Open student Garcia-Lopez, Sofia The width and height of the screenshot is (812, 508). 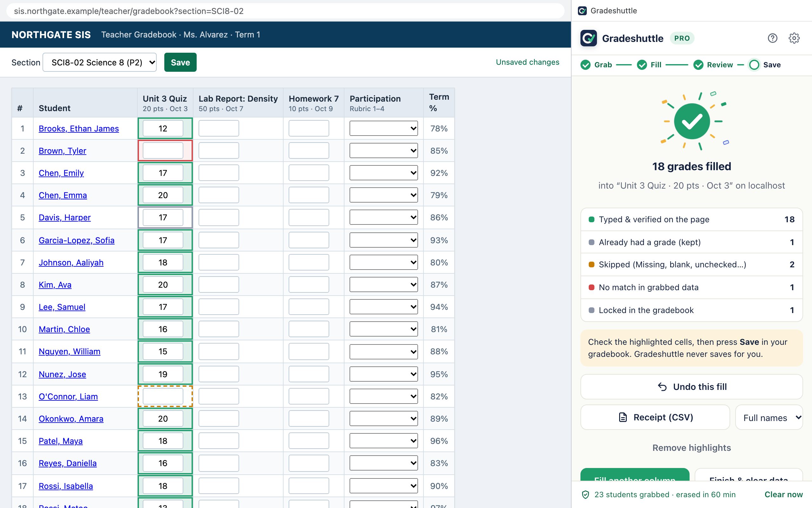[x=76, y=240]
